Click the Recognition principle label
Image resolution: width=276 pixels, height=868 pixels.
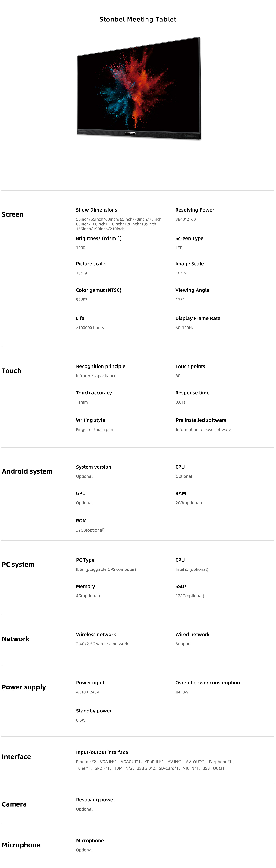pyautogui.click(x=101, y=366)
